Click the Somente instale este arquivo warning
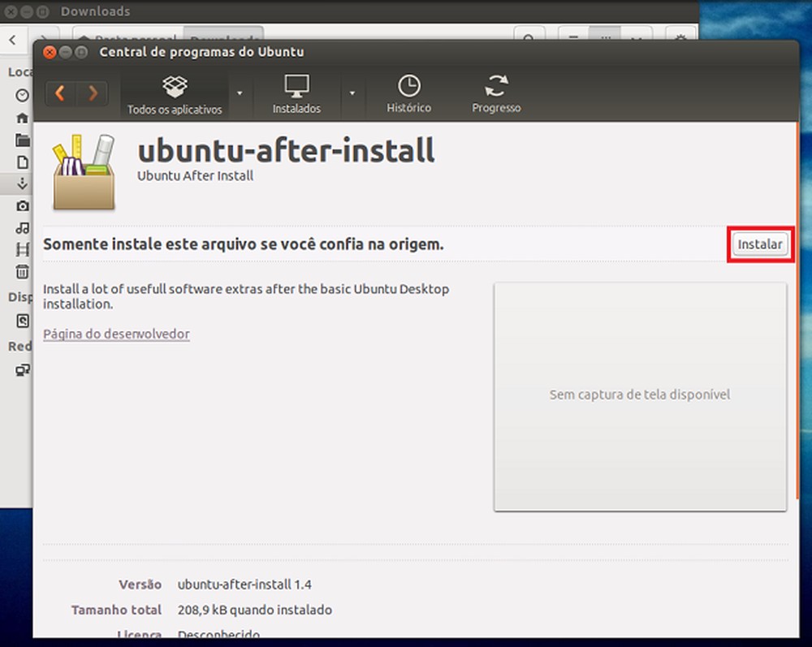 click(244, 244)
